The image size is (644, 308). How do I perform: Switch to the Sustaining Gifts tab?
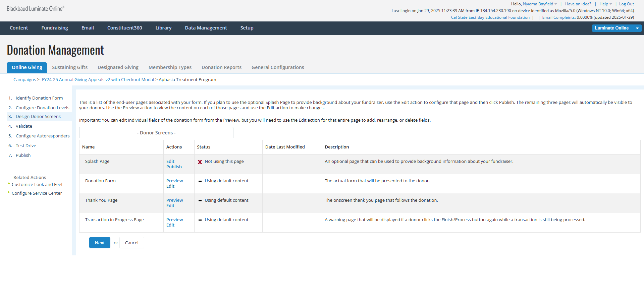[70, 67]
